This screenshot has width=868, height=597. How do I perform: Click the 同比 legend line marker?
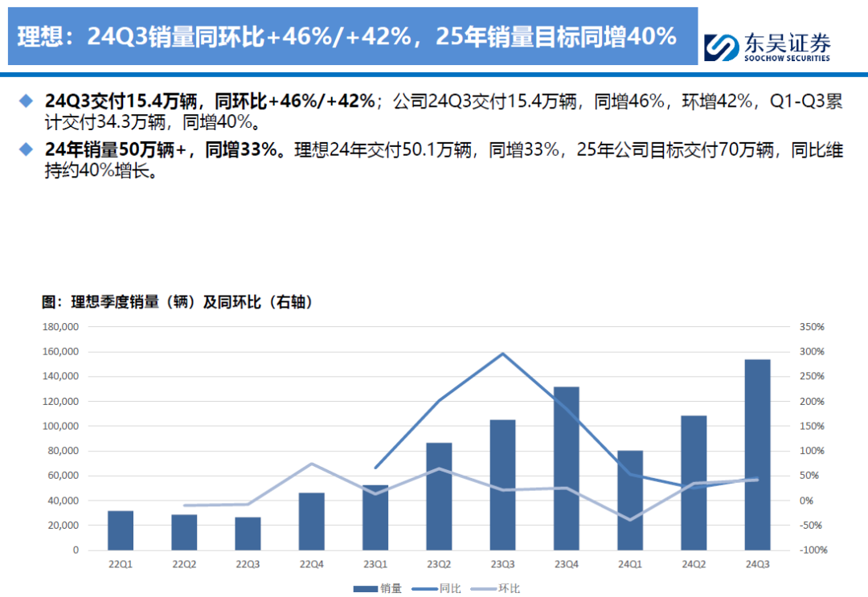click(424, 589)
